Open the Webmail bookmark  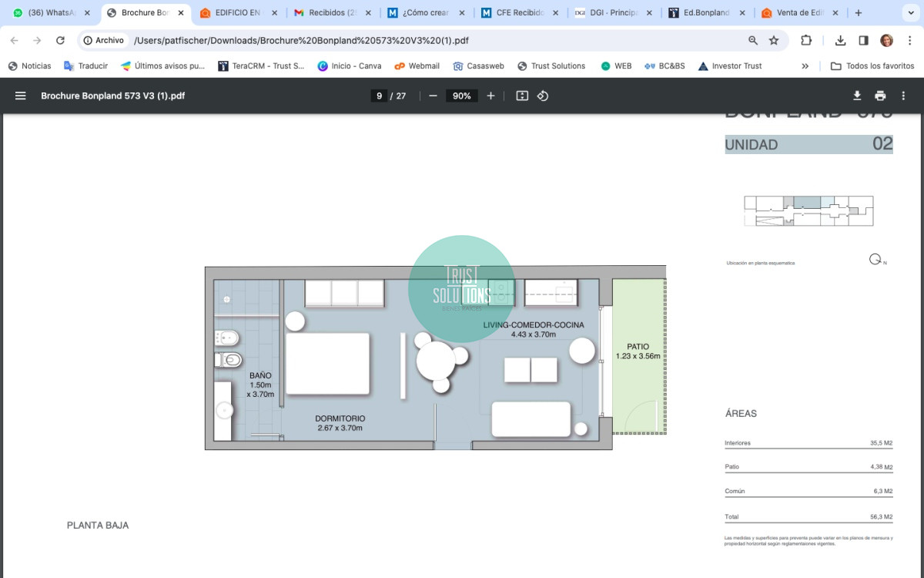pyautogui.click(x=417, y=66)
